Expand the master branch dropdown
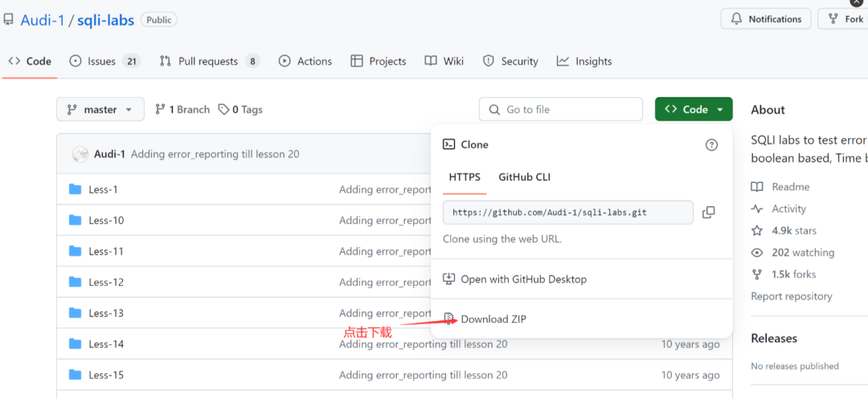868x399 pixels. click(x=100, y=109)
